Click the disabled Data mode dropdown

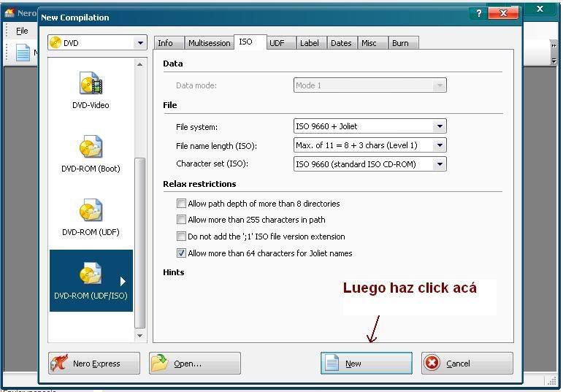tap(369, 85)
